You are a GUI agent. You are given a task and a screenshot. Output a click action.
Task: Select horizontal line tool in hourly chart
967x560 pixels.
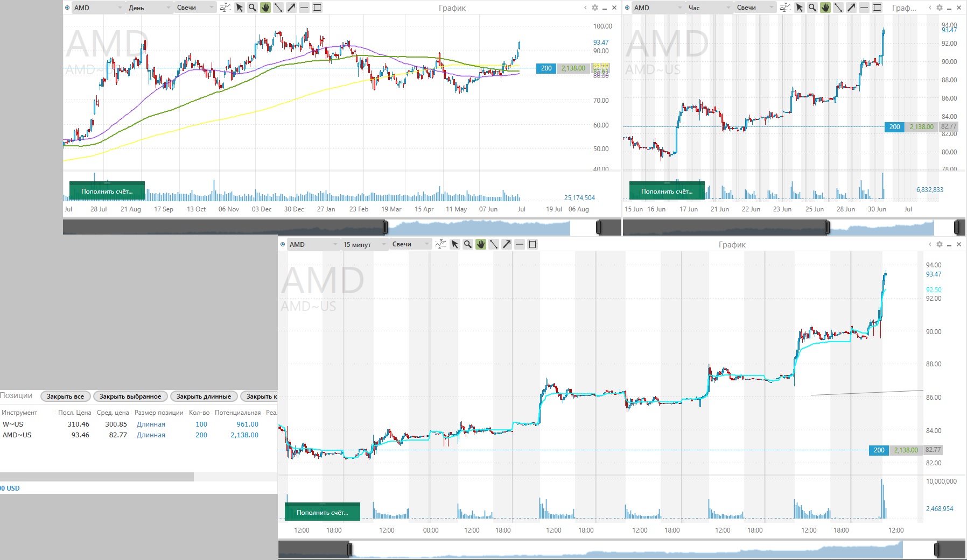(864, 8)
